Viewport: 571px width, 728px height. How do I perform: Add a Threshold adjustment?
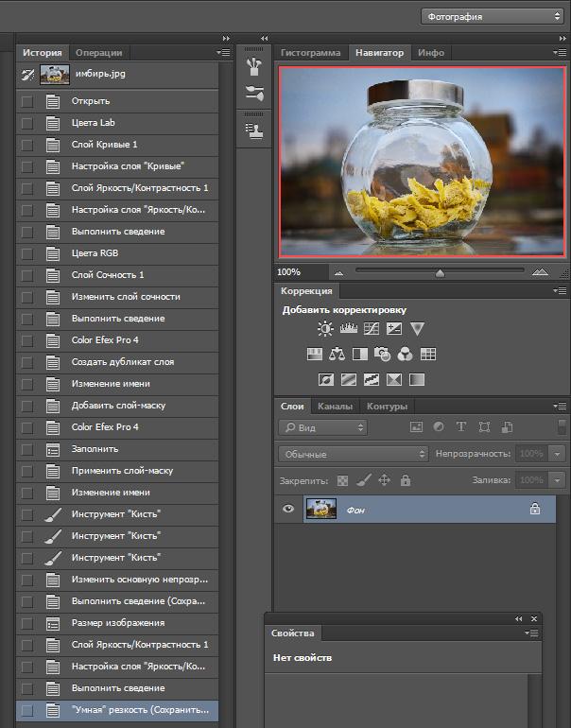pos(371,380)
